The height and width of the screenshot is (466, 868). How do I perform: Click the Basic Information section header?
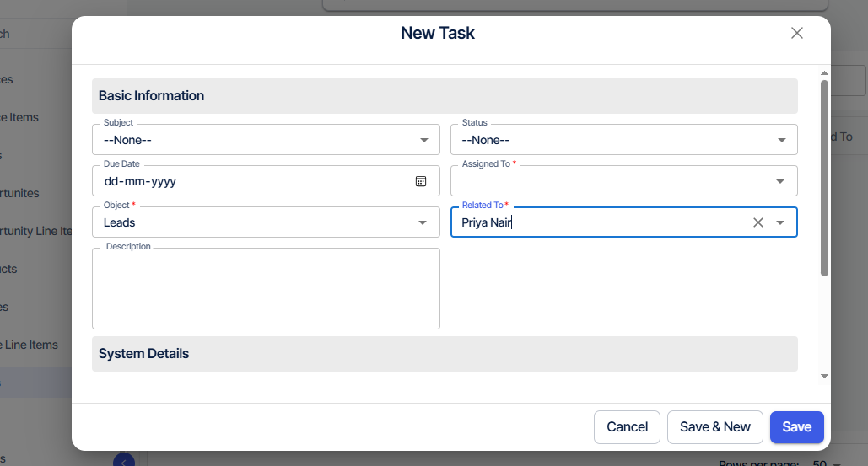click(x=445, y=95)
